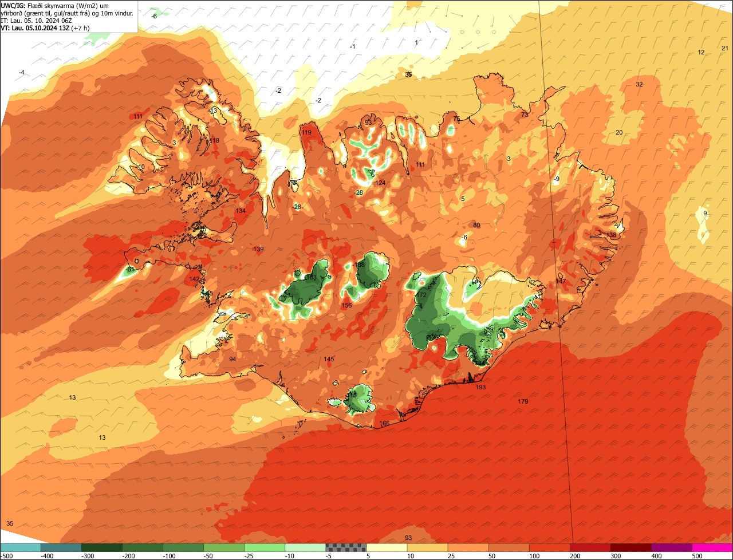Viewport: 733px width, 560px height.
Task: Click the '-1' value over the northern sea
Action: [x=353, y=46]
